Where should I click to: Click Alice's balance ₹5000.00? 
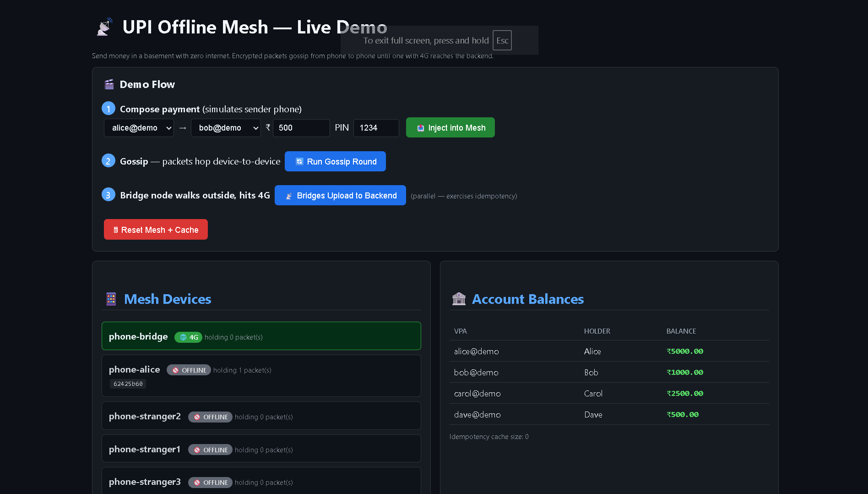click(685, 351)
